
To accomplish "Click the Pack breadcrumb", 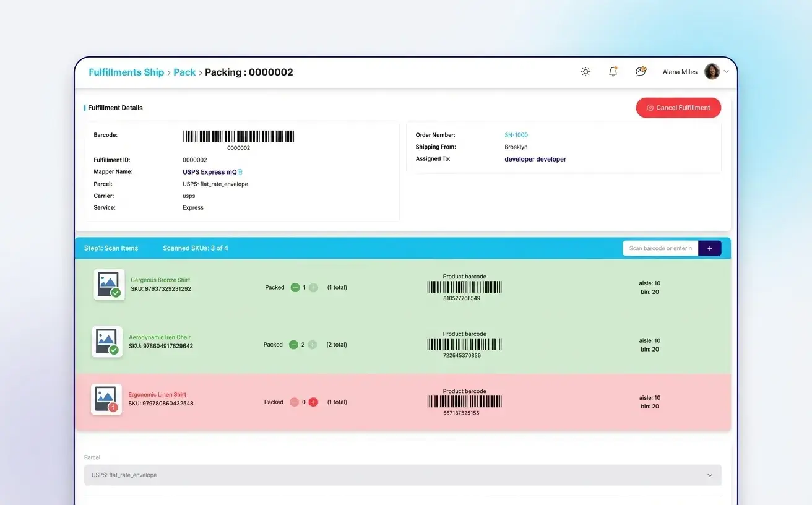I will coord(184,72).
